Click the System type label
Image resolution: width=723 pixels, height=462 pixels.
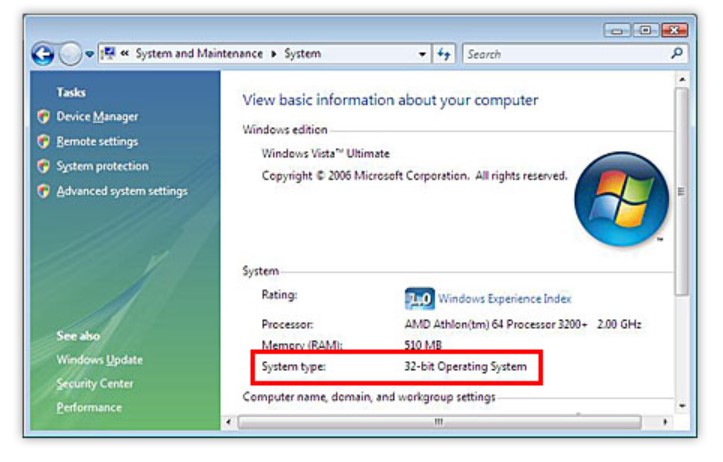(x=293, y=367)
